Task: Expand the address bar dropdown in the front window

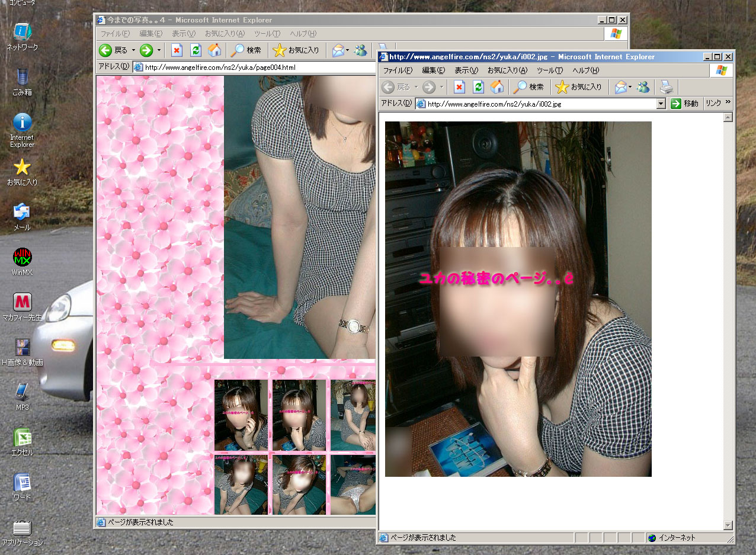Action: (x=661, y=104)
